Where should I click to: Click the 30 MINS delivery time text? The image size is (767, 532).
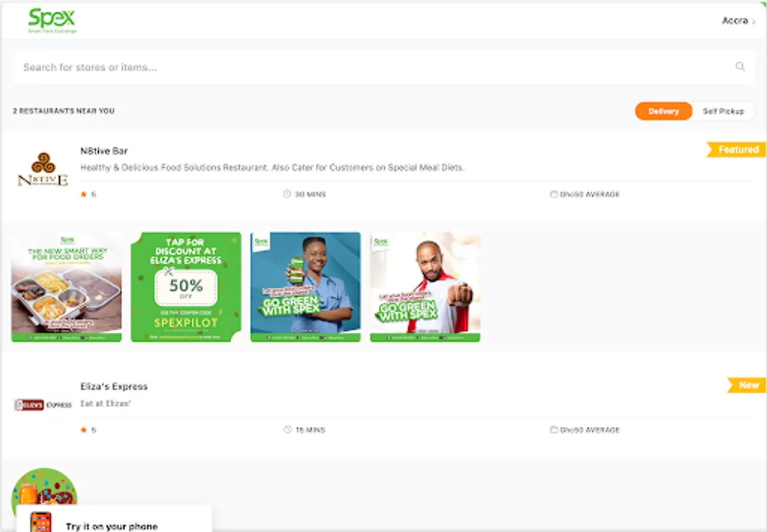click(310, 194)
